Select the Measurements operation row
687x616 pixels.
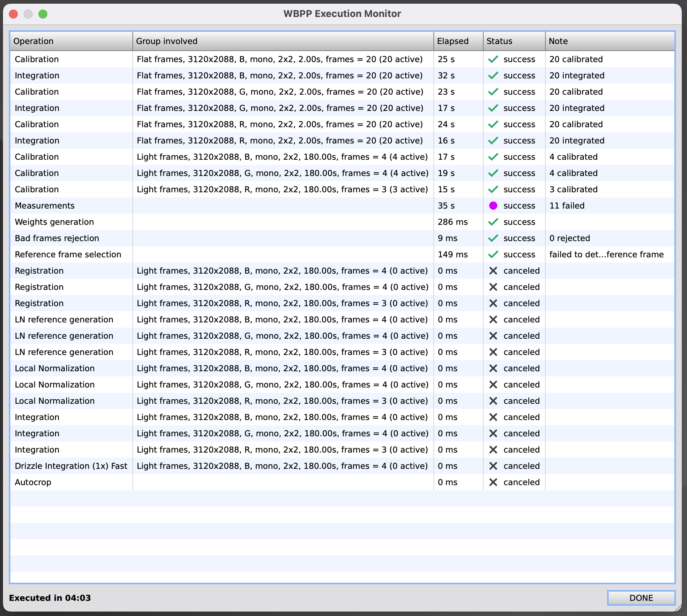point(45,206)
